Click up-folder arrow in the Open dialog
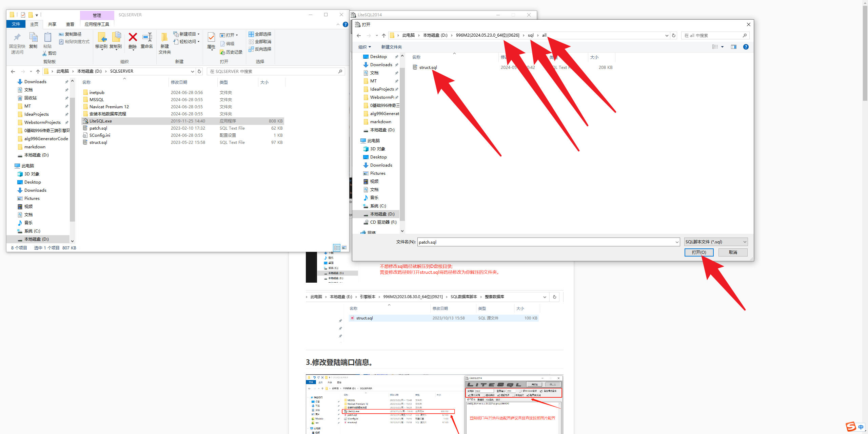This screenshot has height=434, width=868. [x=384, y=35]
